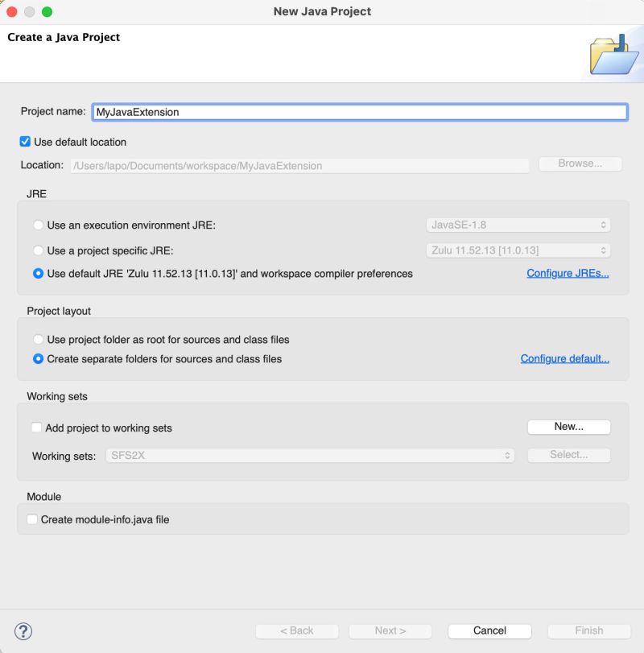
Task: Open the JavaSE-1.8 execution environment dropdown
Action: click(x=515, y=224)
